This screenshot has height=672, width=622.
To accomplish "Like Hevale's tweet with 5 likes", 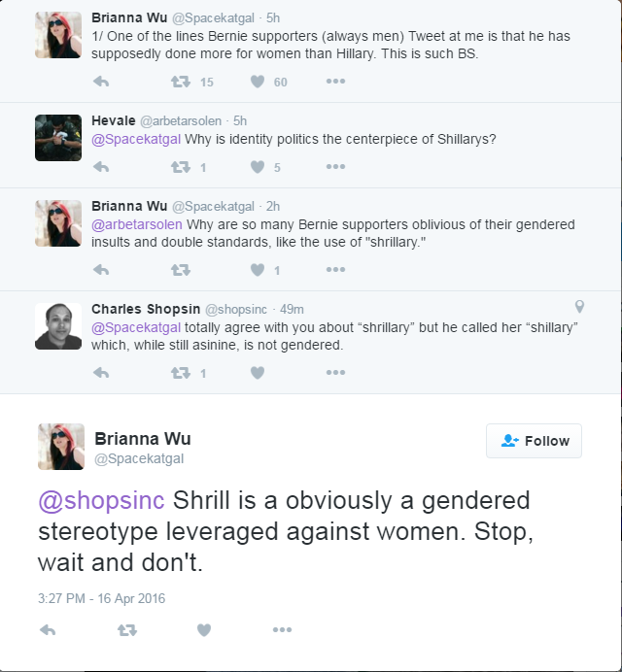I will coord(258,167).
